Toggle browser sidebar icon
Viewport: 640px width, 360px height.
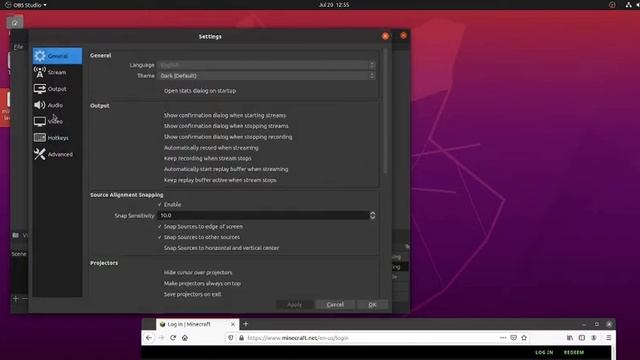(582, 338)
